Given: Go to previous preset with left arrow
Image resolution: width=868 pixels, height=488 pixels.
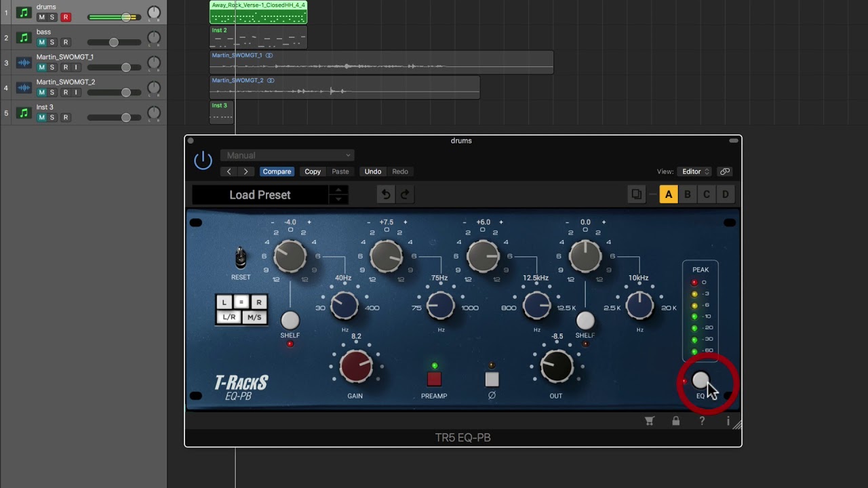Looking at the screenshot, I should pyautogui.click(x=229, y=171).
